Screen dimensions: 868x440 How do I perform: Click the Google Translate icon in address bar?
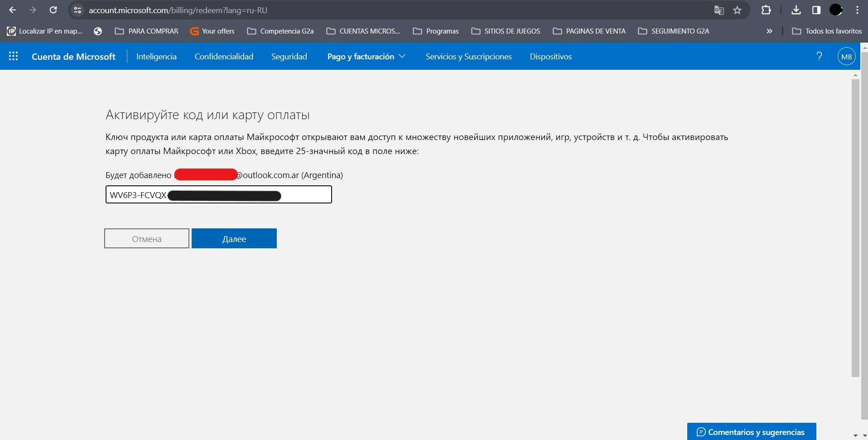click(x=719, y=10)
